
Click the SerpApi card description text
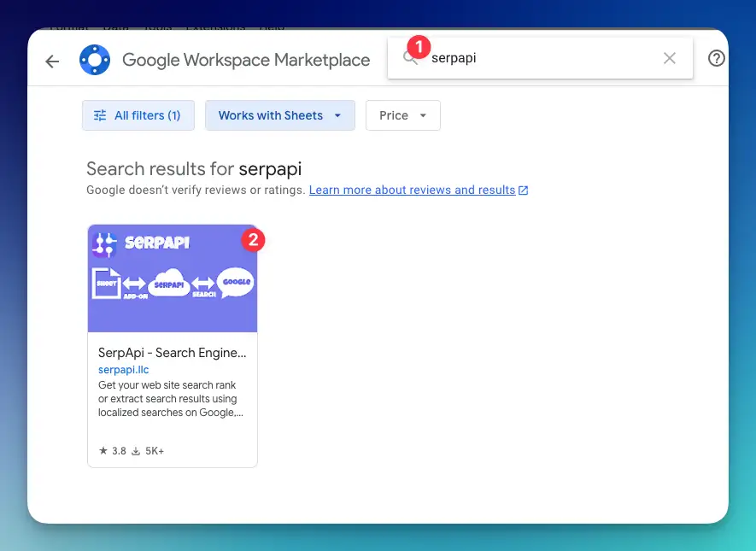171,399
